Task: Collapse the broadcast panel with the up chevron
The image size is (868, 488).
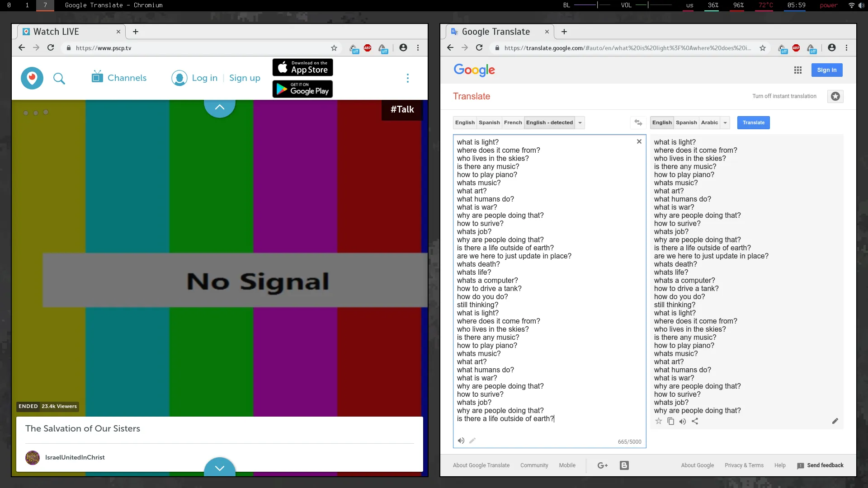Action: point(220,108)
